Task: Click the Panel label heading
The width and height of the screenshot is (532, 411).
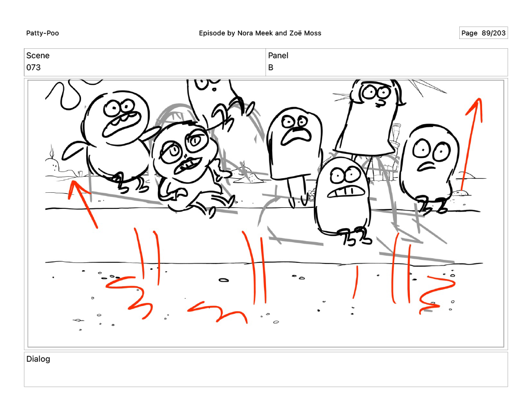Action: 278,56
